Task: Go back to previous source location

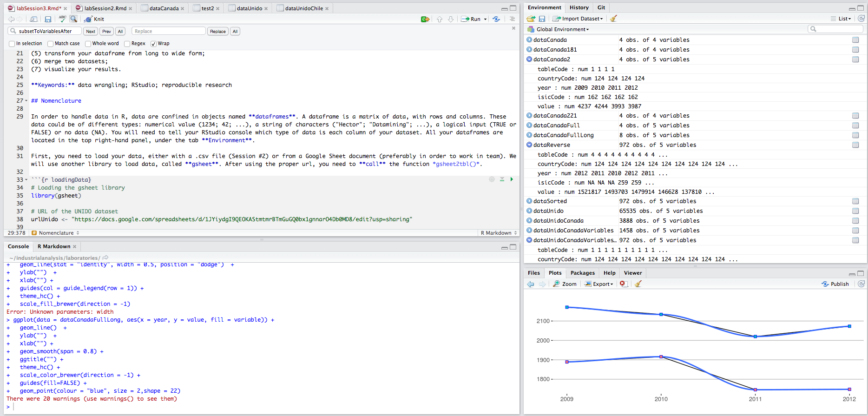Action: [11, 19]
